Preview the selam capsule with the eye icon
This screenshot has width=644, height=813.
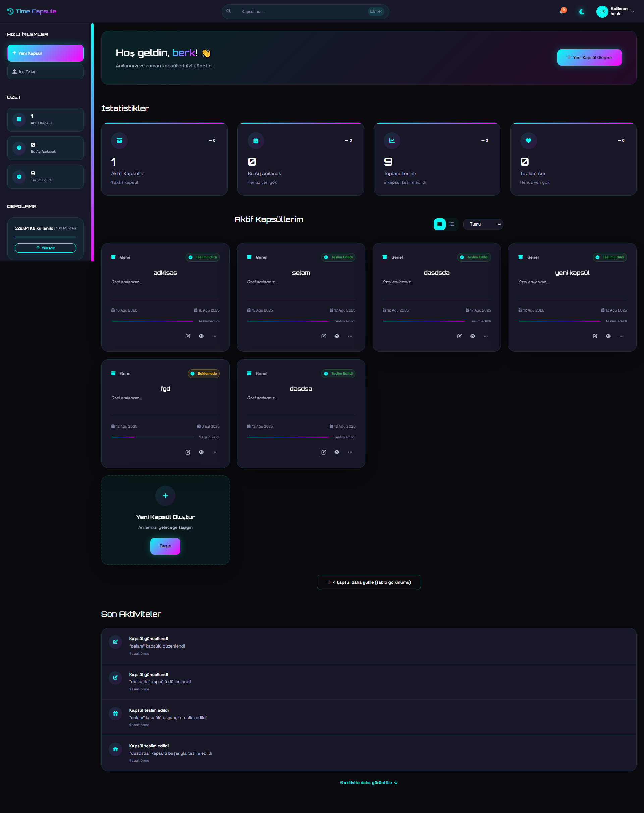click(336, 336)
